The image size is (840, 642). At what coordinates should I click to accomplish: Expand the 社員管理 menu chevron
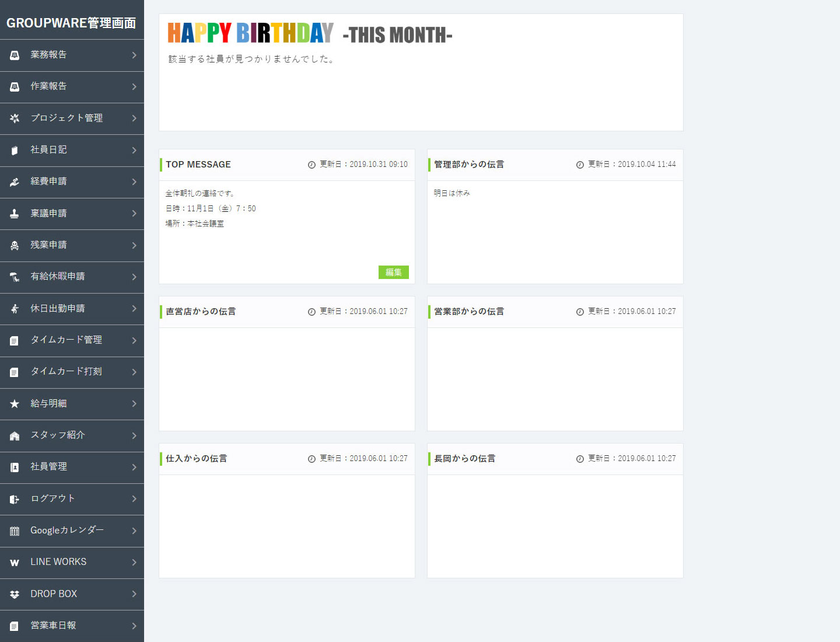(x=134, y=467)
